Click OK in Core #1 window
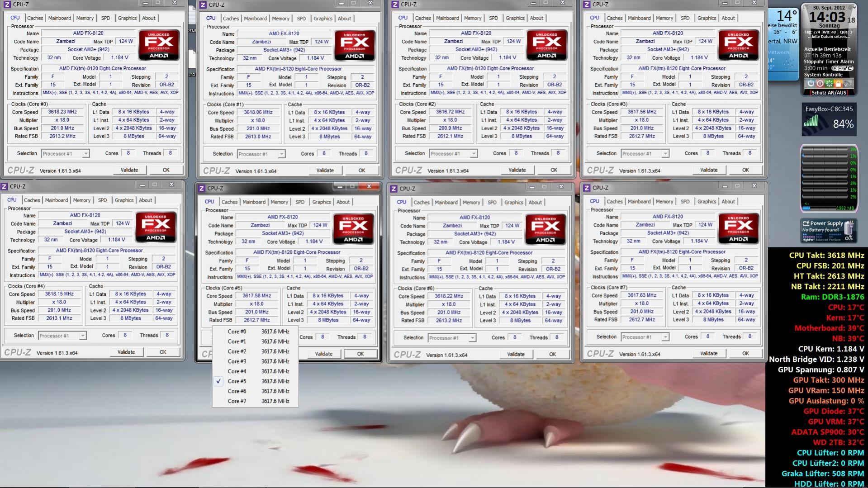 tap(362, 171)
